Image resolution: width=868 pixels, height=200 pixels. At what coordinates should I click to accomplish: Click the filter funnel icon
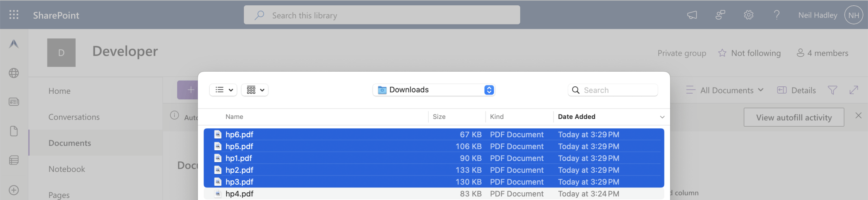click(x=832, y=90)
